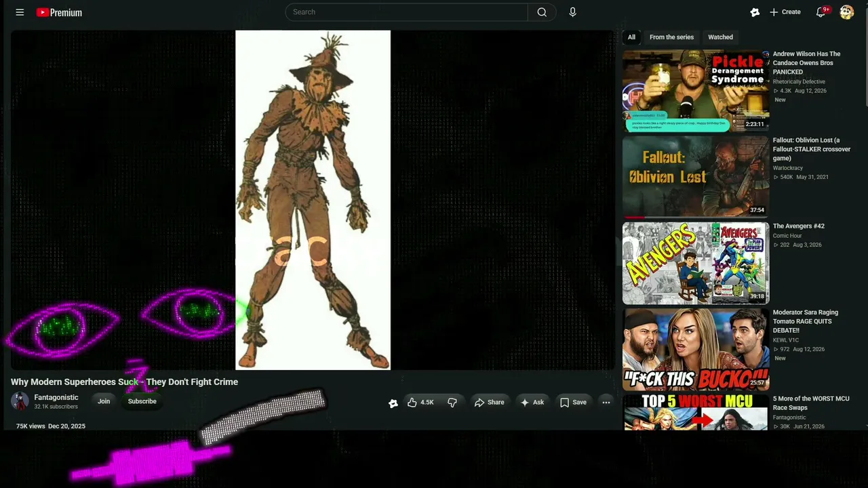This screenshot has height=488, width=868.
Task: Click Fantagonistic under the WORST MCU Race Swaps title
Action: (789, 418)
